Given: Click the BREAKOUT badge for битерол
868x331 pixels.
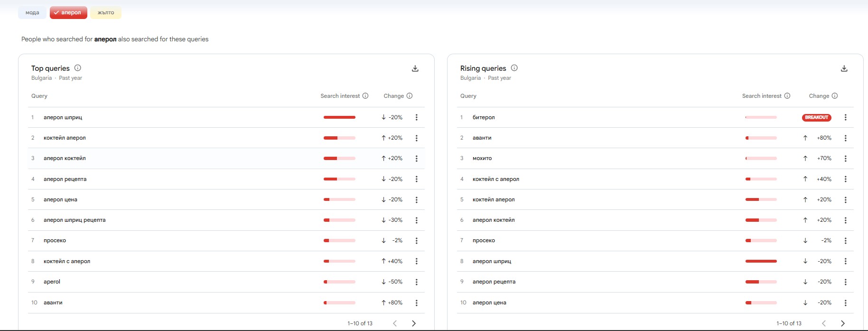Looking at the screenshot, I should coord(817,117).
